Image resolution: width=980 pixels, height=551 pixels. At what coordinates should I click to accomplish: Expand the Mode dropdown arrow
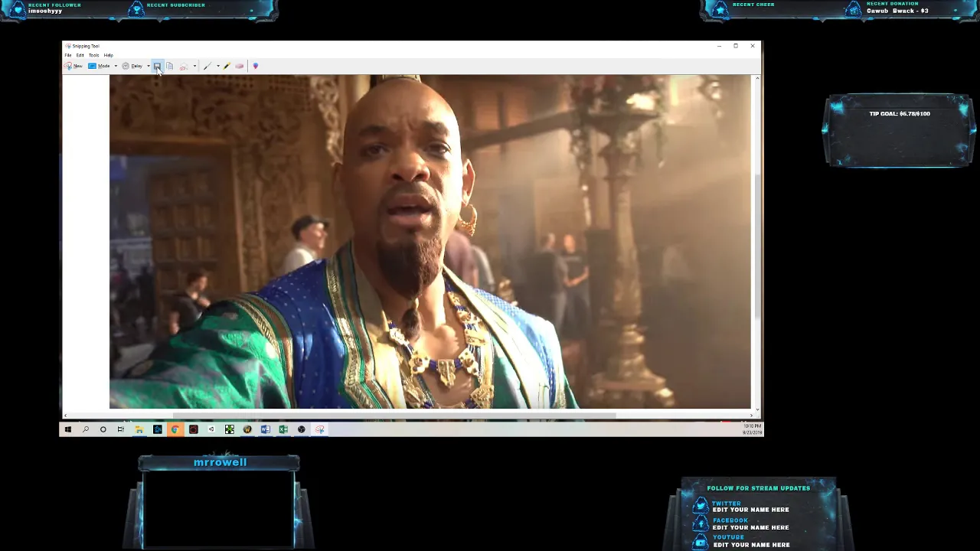click(x=116, y=66)
